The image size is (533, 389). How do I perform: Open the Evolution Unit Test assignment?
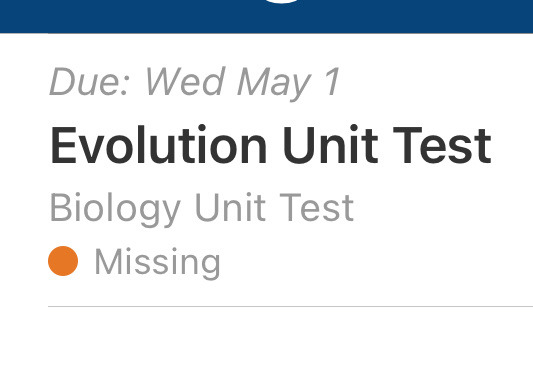[x=271, y=146]
